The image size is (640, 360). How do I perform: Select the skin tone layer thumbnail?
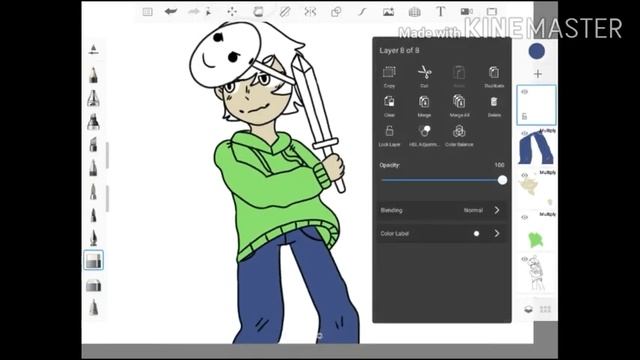point(536,189)
